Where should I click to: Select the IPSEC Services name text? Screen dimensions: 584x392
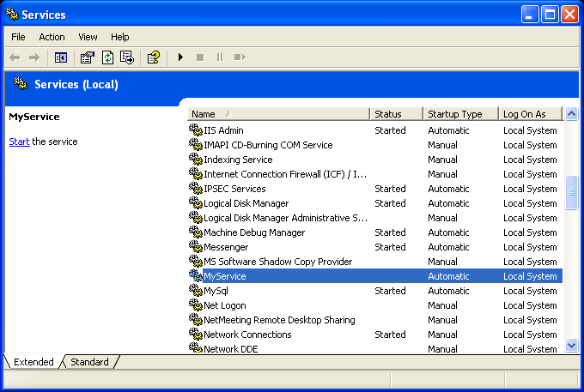click(x=234, y=189)
